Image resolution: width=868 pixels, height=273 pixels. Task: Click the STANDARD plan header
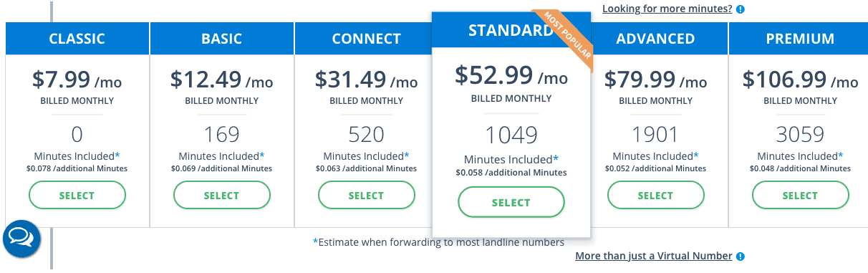[x=511, y=30]
